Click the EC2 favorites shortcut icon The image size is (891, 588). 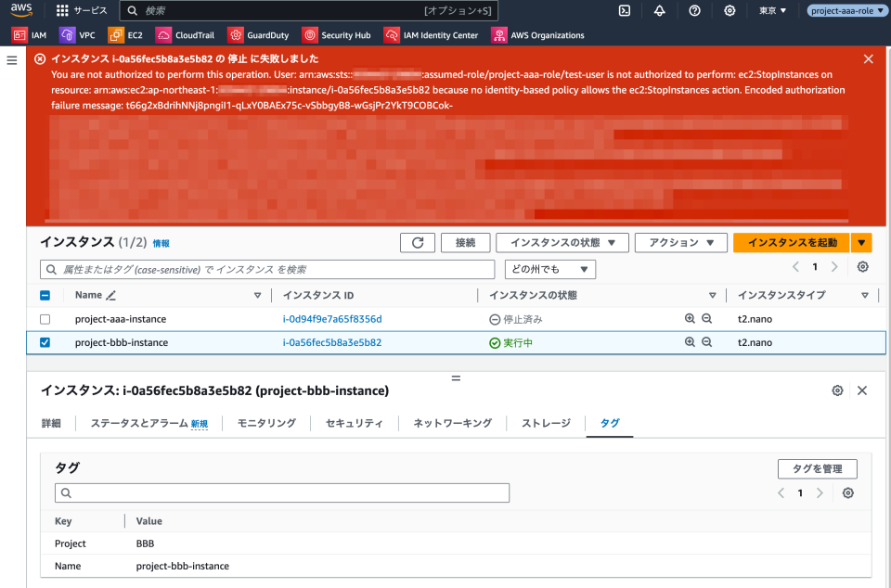point(116,35)
